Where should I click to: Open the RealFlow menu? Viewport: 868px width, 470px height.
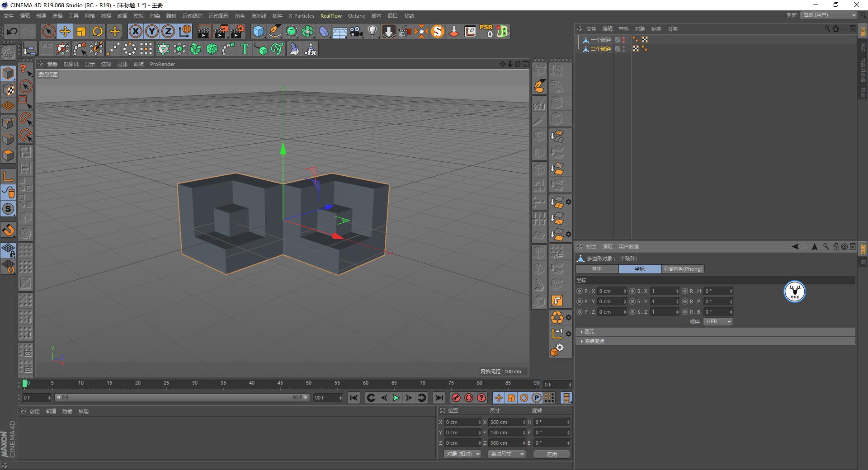tap(330, 16)
